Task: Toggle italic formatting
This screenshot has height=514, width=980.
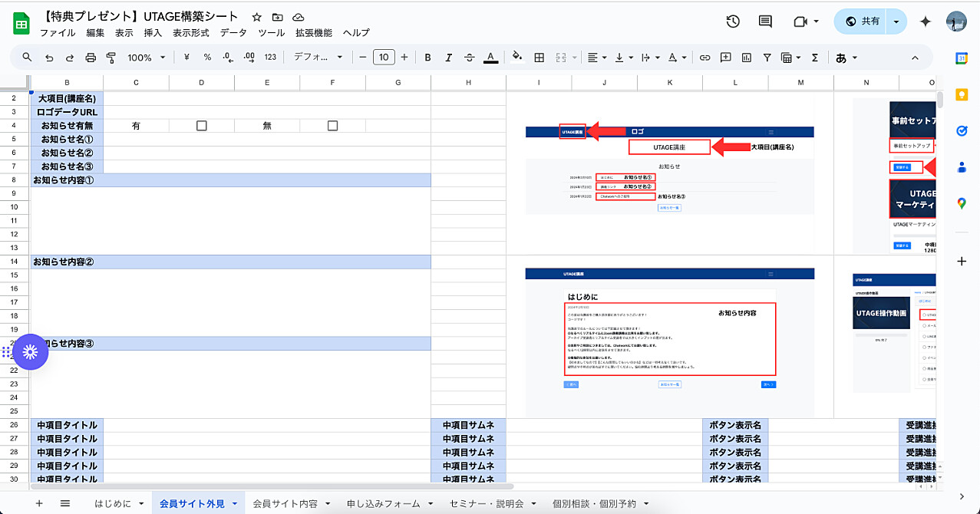Action: [449, 58]
